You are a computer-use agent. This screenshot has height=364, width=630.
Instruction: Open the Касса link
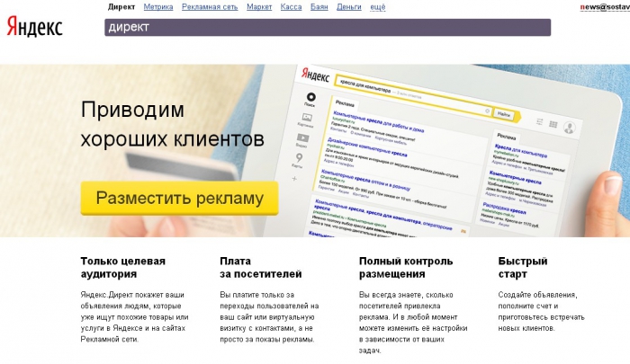[x=291, y=7]
